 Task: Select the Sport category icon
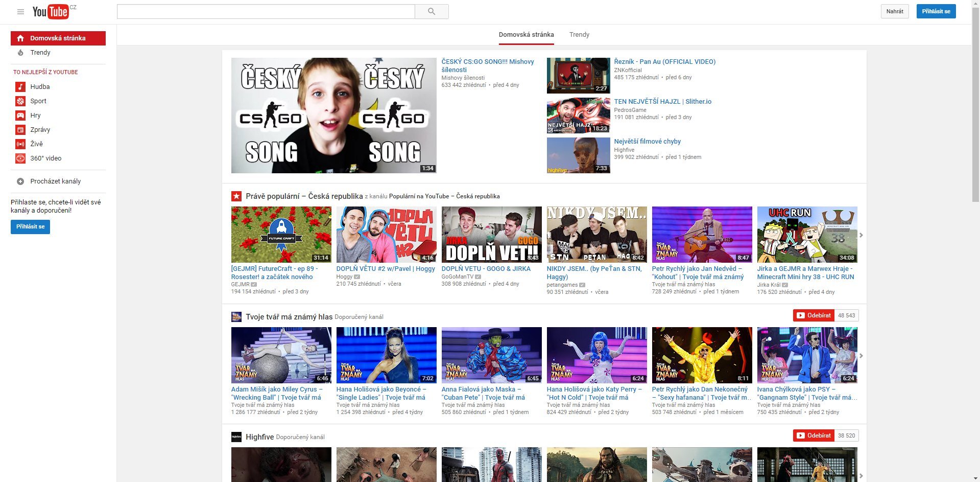click(20, 101)
